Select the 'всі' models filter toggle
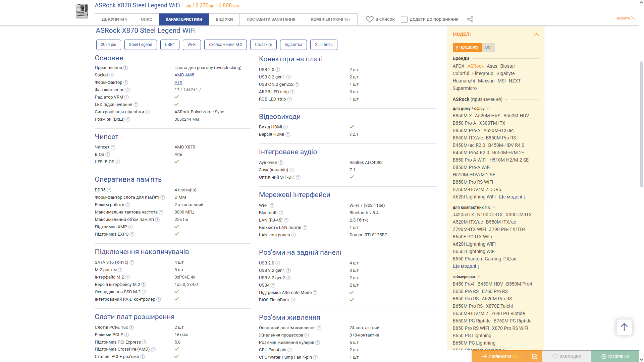644x362 pixels. click(488, 47)
